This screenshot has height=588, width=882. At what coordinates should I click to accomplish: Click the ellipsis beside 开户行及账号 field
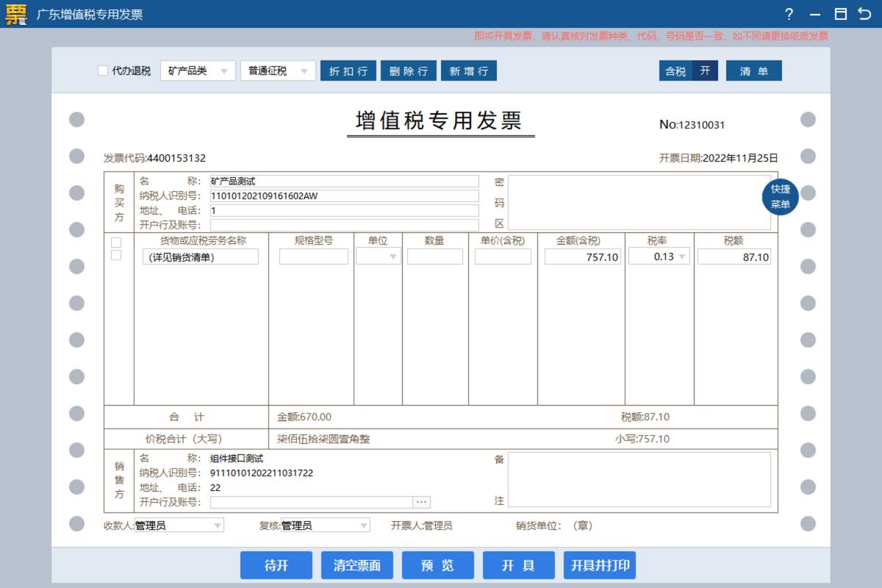point(421,501)
